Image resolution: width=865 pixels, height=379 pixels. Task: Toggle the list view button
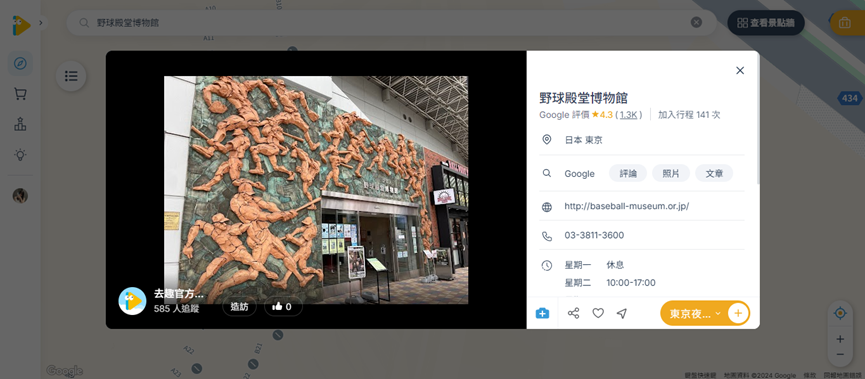click(x=71, y=76)
